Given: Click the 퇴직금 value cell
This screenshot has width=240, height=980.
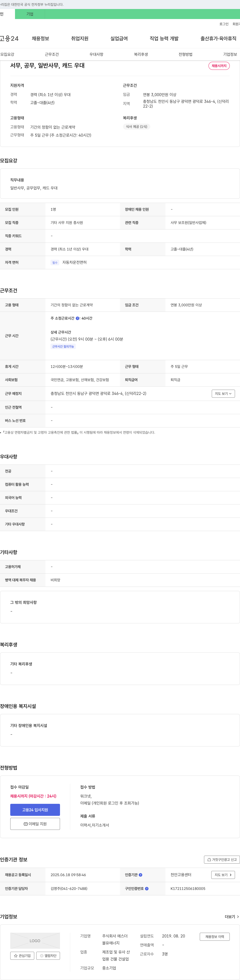Looking at the screenshot, I should coord(175,380).
